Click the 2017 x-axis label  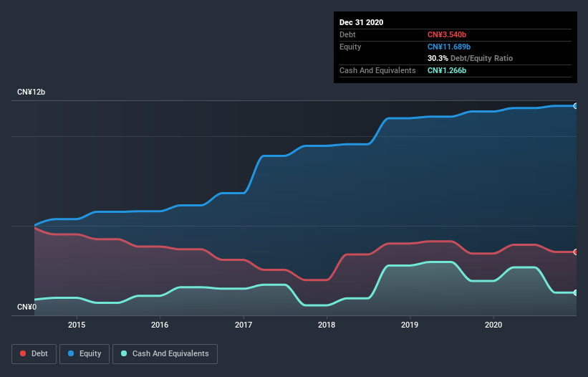pyautogui.click(x=244, y=325)
